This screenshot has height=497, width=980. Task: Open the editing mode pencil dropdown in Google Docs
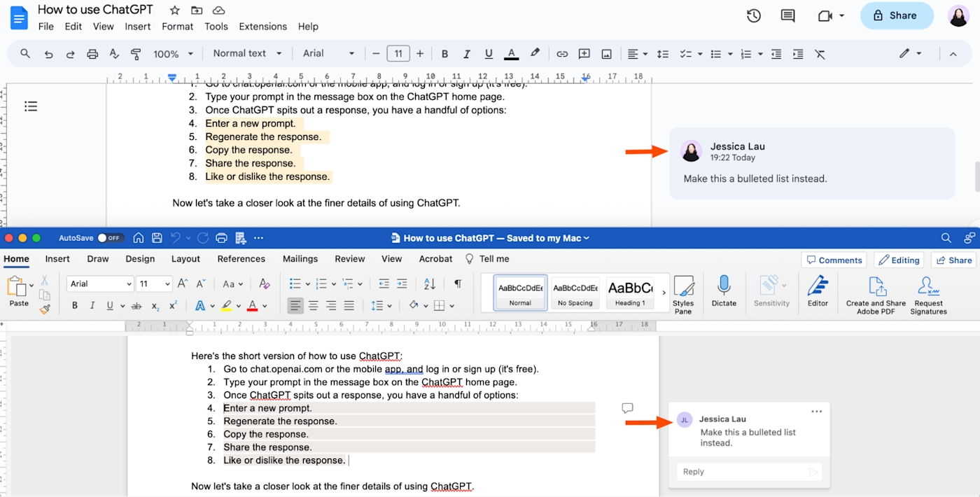point(911,53)
